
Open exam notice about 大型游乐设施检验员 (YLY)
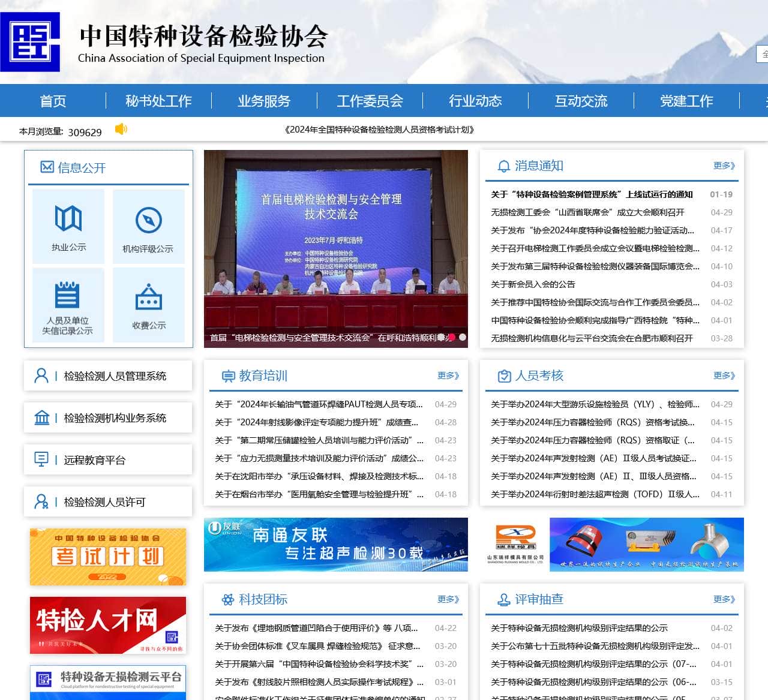(595, 404)
